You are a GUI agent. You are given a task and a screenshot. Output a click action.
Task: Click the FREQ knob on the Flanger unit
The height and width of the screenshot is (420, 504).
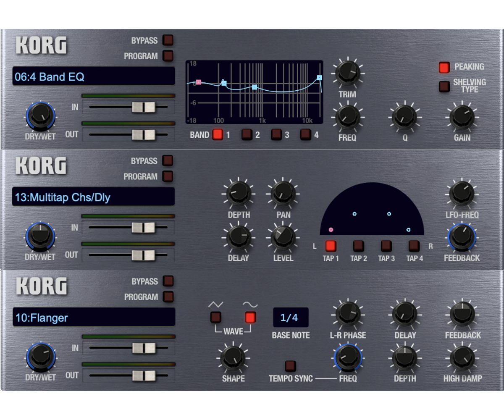(x=348, y=357)
